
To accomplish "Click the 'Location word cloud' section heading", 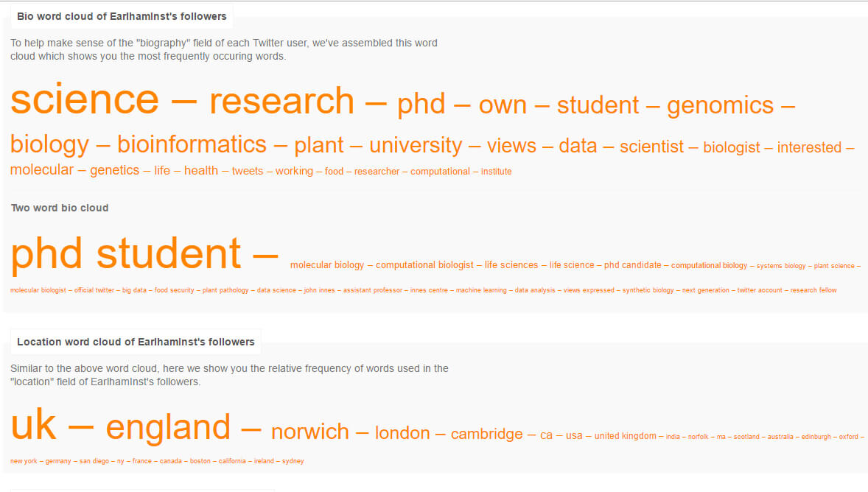I will 136,342.
